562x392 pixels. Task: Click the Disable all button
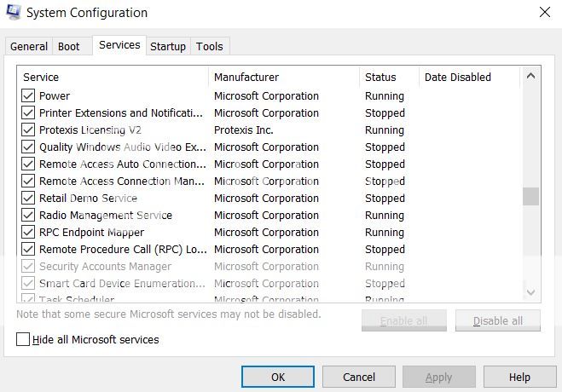coord(498,320)
